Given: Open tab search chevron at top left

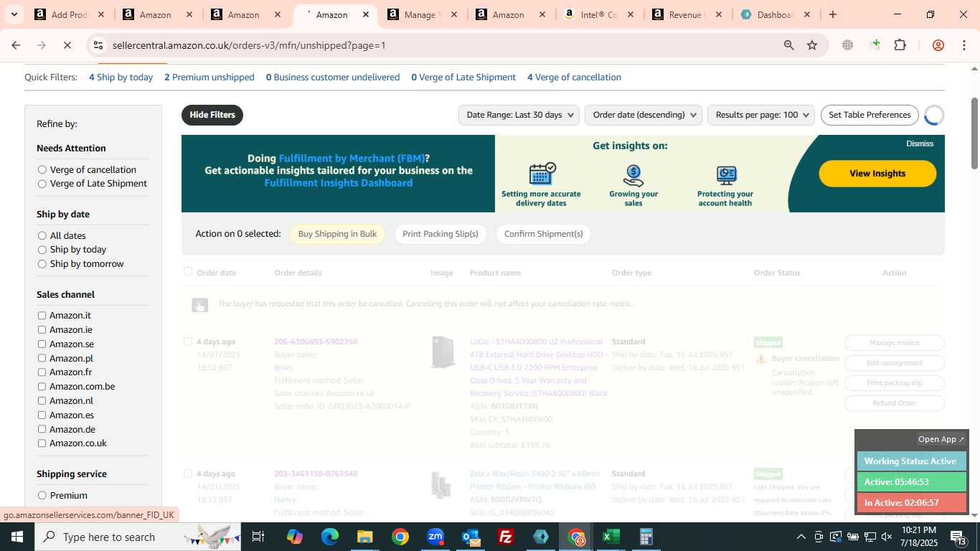Looking at the screenshot, I should pyautogui.click(x=14, y=14).
